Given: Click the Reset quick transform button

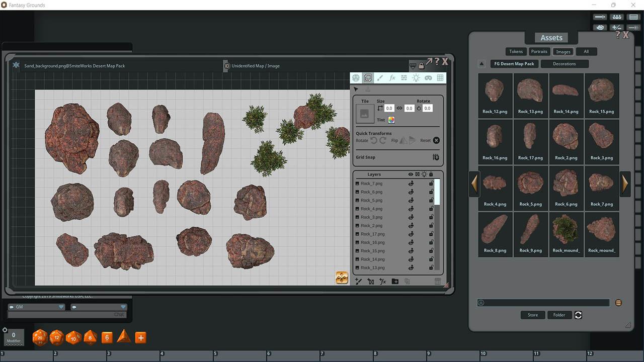Looking at the screenshot, I should pyautogui.click(x=436, y=140).
